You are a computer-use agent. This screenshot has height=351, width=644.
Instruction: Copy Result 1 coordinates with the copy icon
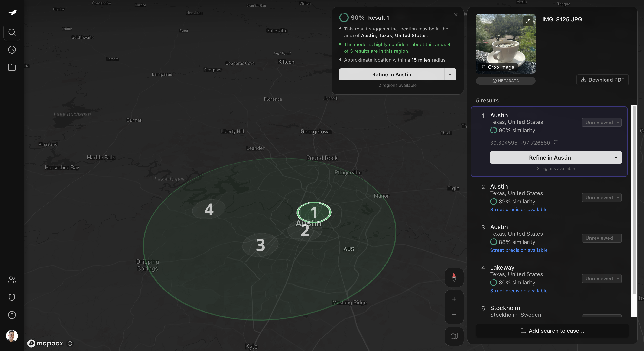coord(557,143)
